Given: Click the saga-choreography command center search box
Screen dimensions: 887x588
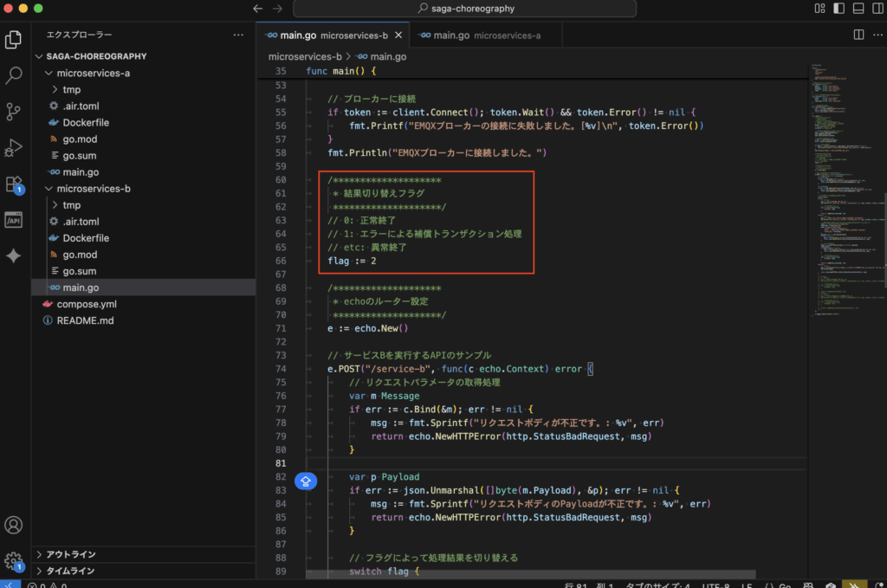Looking at the screenshot, I should coord(464,9).
